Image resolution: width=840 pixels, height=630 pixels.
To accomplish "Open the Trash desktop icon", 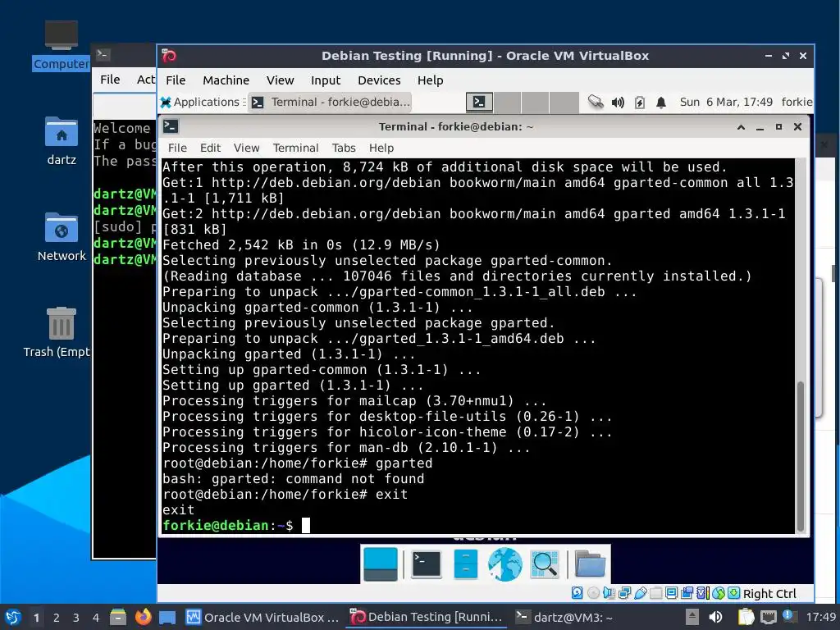I will click(57, 332).
